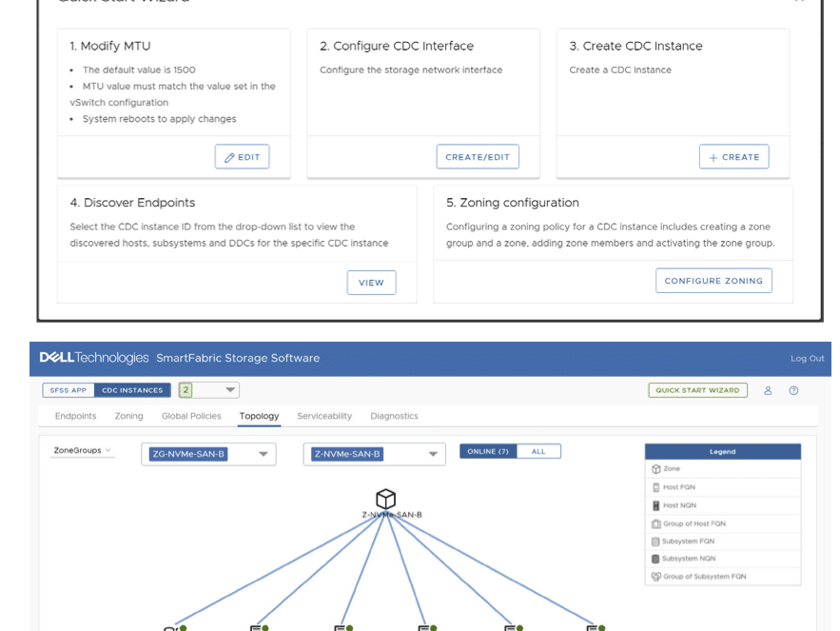The width and height of the screenshot is (840, 631).
Task: Open CREATE/EDIT for Configure CDC Interface
Action: [x=478, y=156]
